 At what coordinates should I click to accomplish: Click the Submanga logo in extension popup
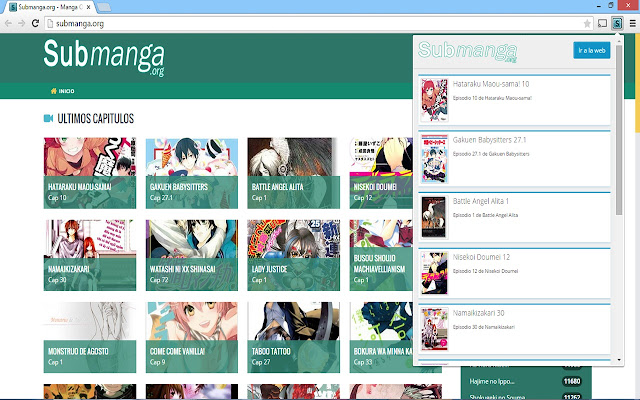coord(467,51)
